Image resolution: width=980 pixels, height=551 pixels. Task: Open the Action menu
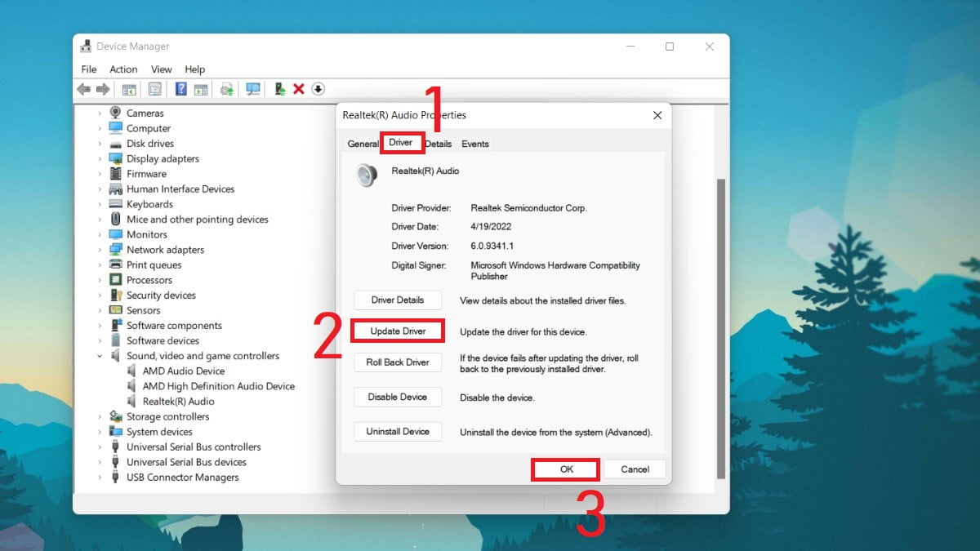click(x=123, y=69)
